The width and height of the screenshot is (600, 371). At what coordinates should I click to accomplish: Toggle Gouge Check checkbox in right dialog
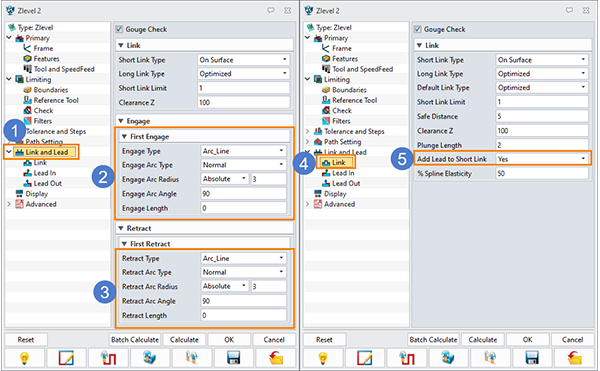418,29
